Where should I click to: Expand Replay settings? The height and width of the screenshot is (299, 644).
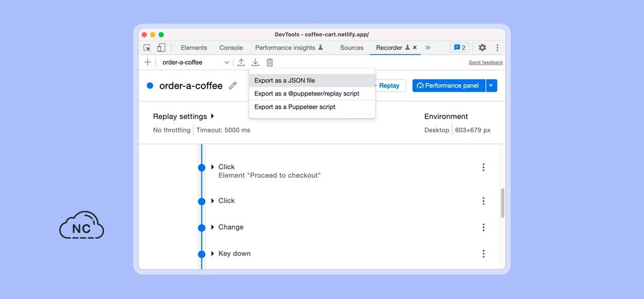(x=184, y=117)
